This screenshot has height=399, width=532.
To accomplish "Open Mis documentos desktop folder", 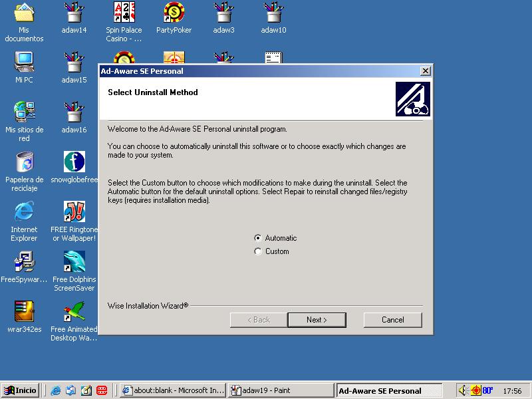I will 24,23.
